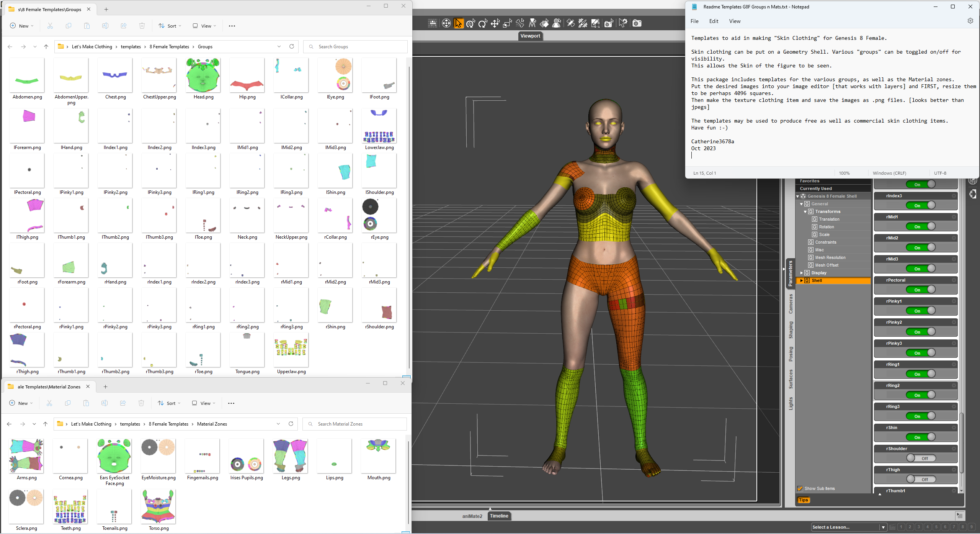Click the Render camera icon
The height and width of the screenshot is (534, 980).
coord(637,23)
